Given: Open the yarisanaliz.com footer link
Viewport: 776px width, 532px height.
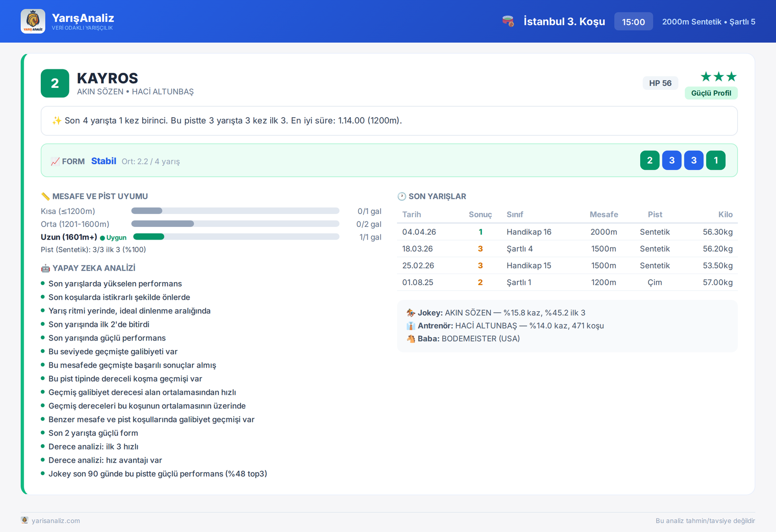Looking at the screenshot, I should point(56,520).
